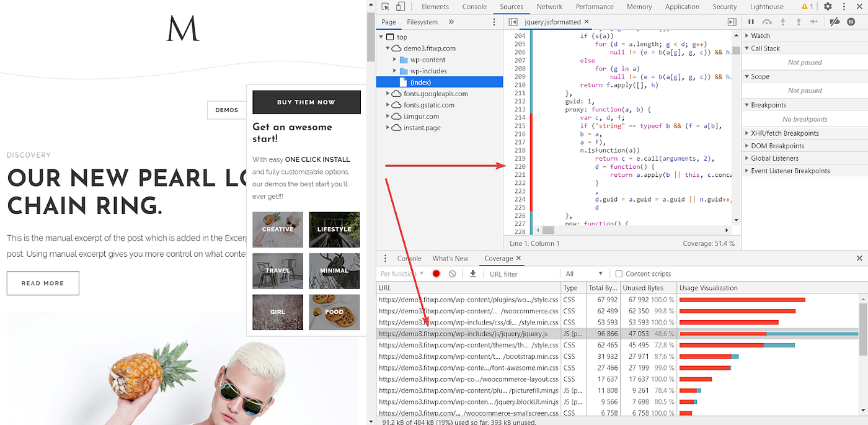Click the export coverage download icon
Image resolution: width=868 pixels, height=425 pixels.
[x=472, y=273]
